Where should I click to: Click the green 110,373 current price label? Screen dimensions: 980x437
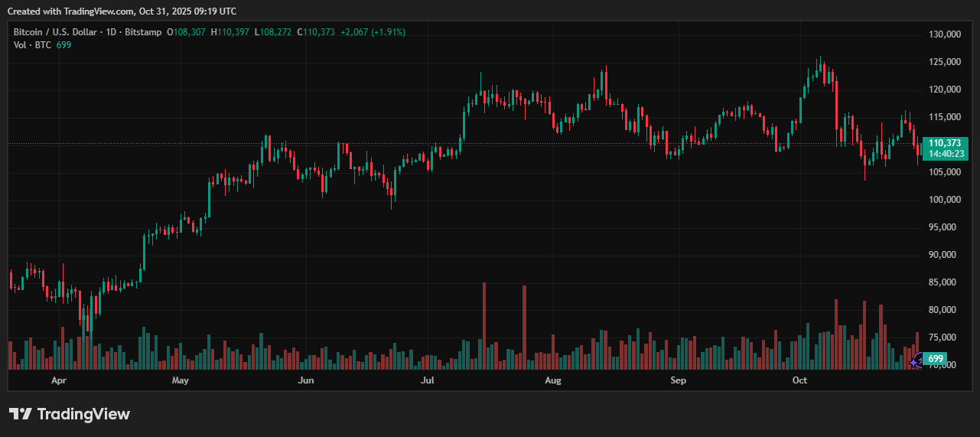944,143
